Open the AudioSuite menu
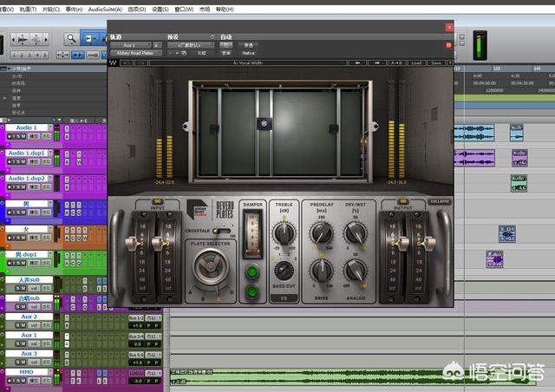 pos(105,10)
